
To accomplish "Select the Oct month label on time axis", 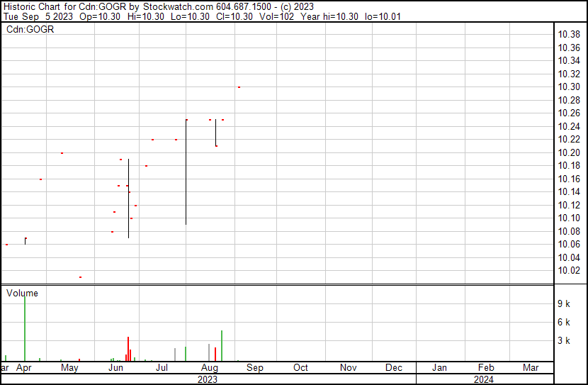I will pos(300,368).
